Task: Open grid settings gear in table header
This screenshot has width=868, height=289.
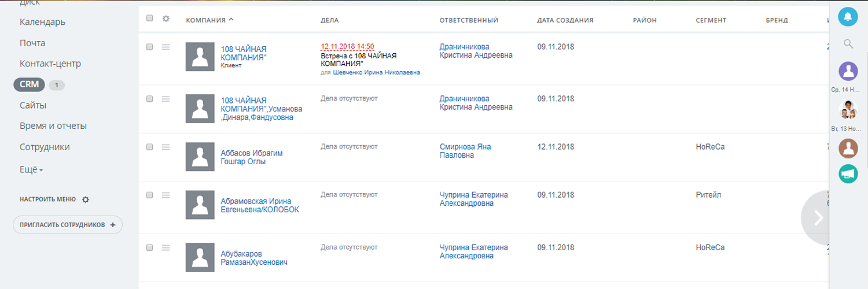Action: [166, 18]
